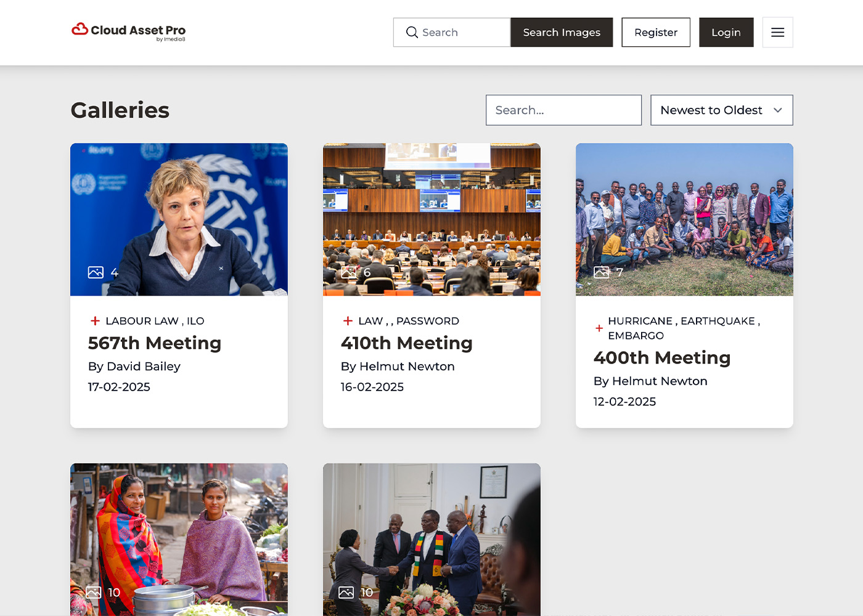Open the 400th Meeting gallery title

[662, 358]
